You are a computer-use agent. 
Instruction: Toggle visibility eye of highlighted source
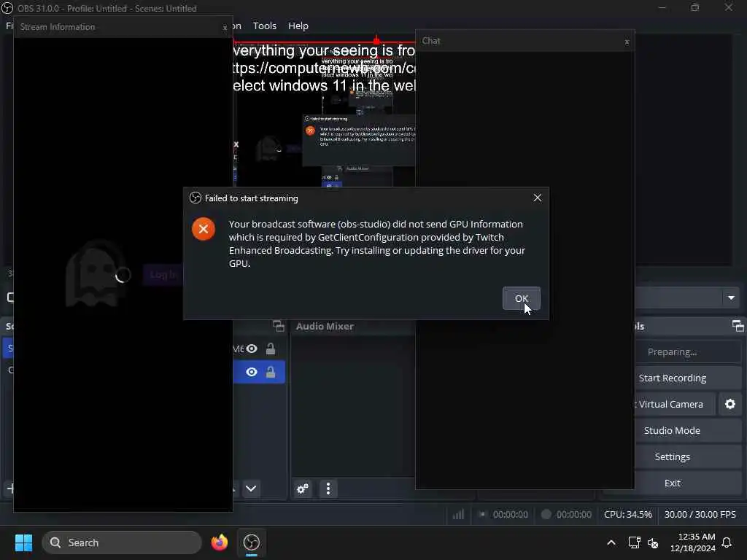[252, 372]
